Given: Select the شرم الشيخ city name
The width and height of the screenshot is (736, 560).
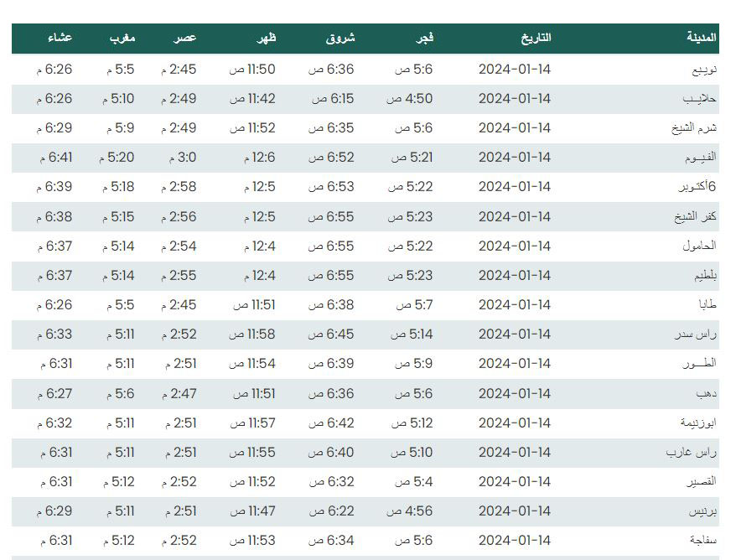Looking at the screenshot, I should click(694, 128).
